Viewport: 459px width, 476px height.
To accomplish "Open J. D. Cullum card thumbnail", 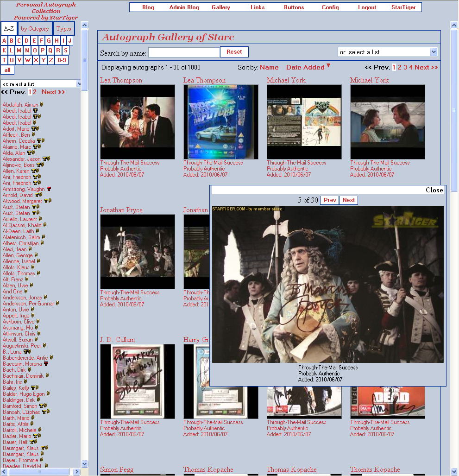I will point(138,381).
